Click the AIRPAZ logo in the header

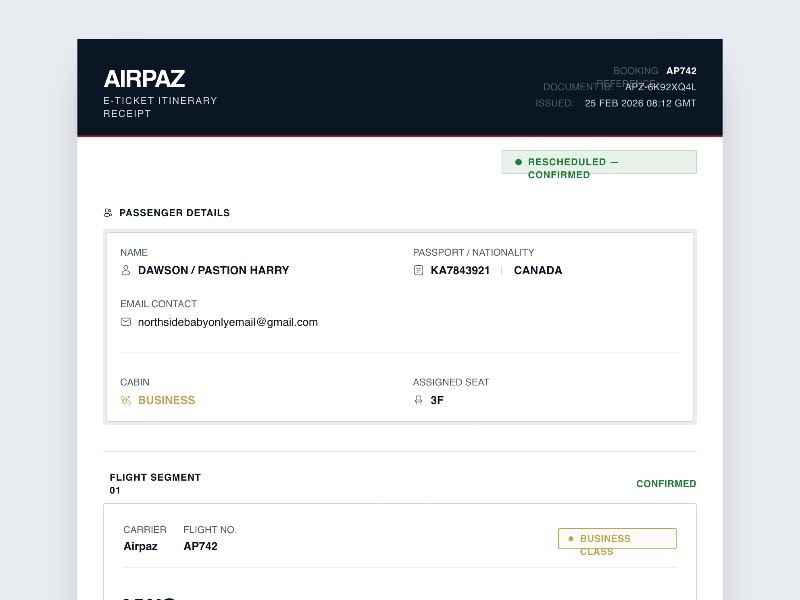coord(144,79)
